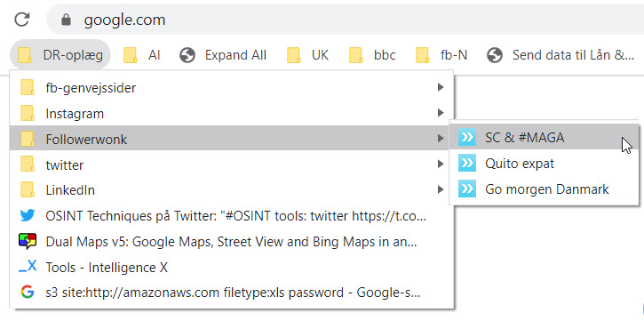Click the padlock site info icon
Screen dimensions: 644x321
tap(66, 20)
